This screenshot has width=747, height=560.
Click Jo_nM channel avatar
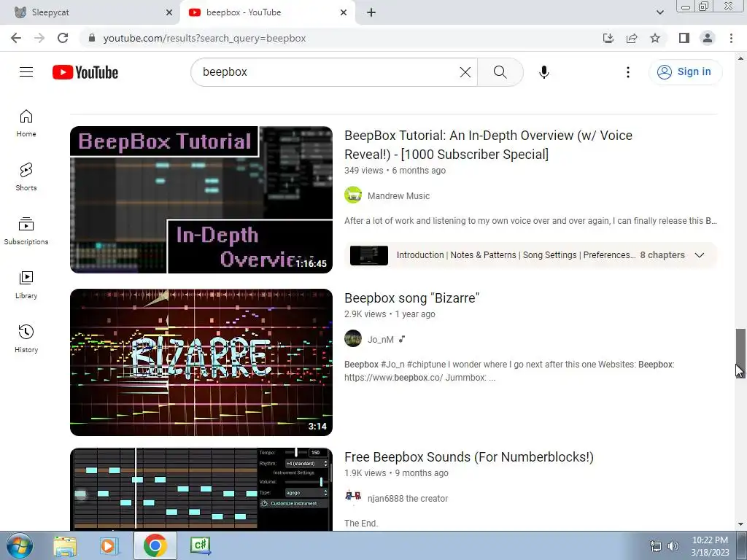(353, 339)
